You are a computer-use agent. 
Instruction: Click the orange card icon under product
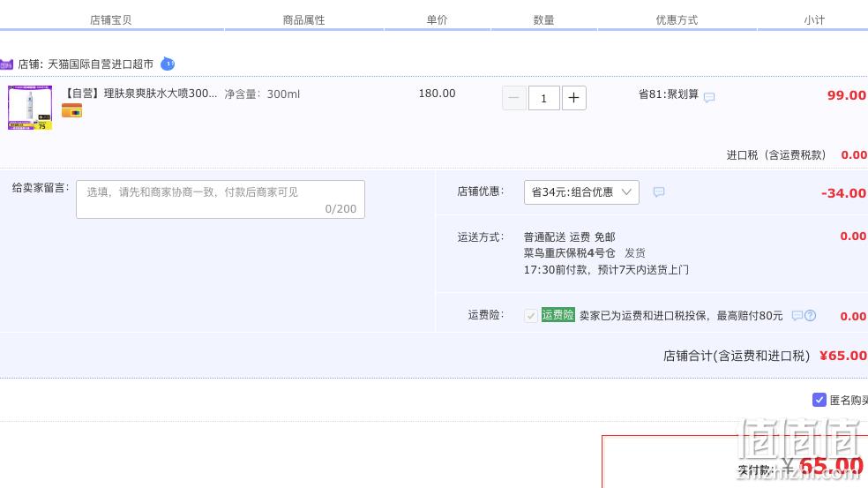(x=72, y=111)
